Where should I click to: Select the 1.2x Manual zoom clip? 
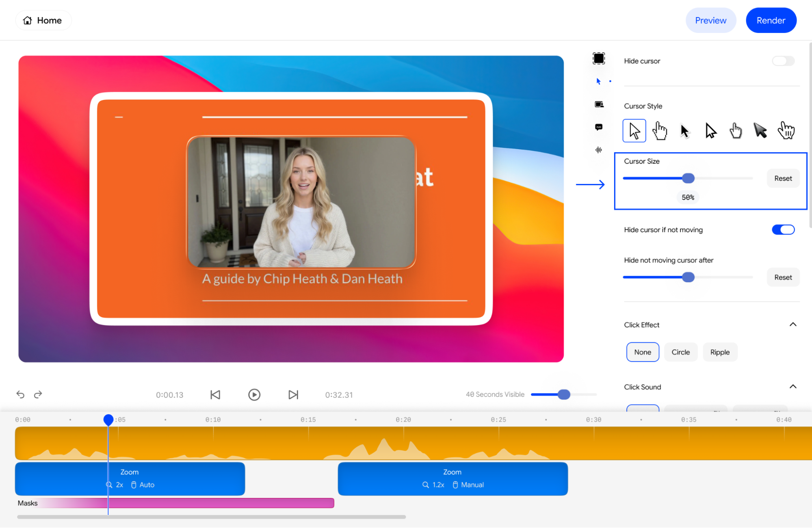click(453, 478)
